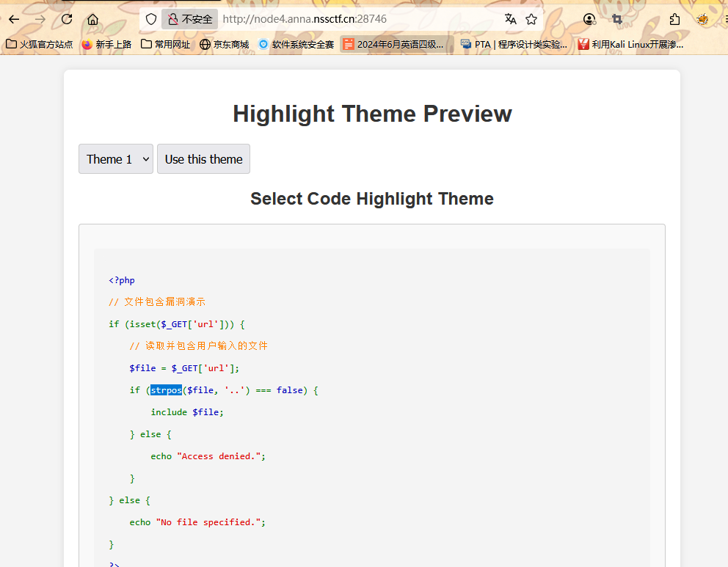This screenshot has width=728, height=567.
Task: Expand the Theme 1 dropdown
Action: click(x=116, y=159)
